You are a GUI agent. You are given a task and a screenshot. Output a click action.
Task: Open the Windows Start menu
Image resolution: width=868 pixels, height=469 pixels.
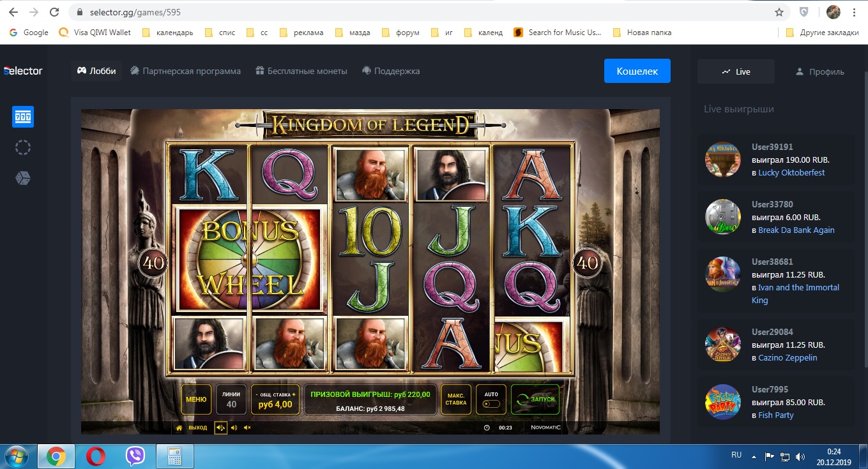pyautogui.click(x=17, y=456)
